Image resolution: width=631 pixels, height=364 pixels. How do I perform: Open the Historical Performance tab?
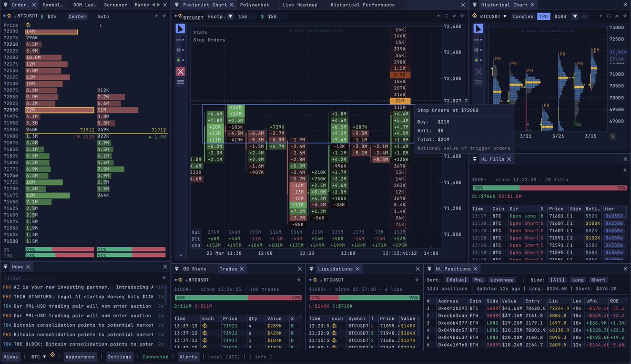tap(362, 5)
